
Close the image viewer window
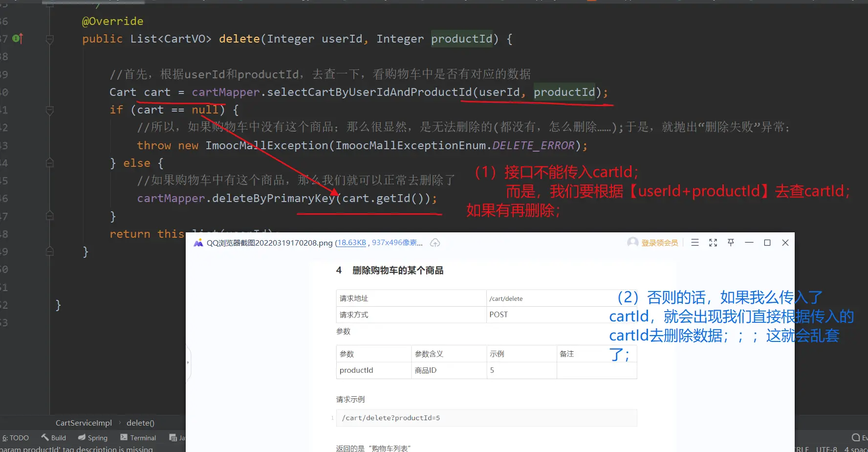[785, 243]
